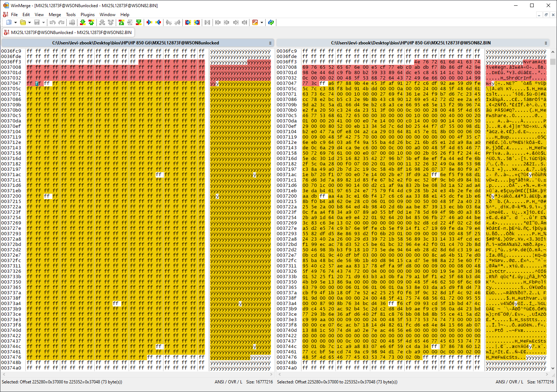Image resolution: width=557 pixels, height=392 pixels.
Task: Open the right pane header hamburger menu
Action: [x=546, y=43]
